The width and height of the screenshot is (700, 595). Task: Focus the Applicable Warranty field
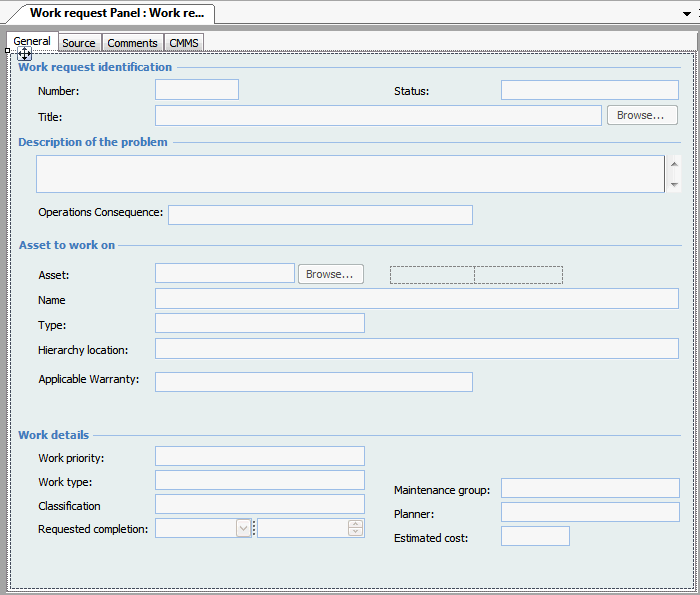(x=313, y=382)
